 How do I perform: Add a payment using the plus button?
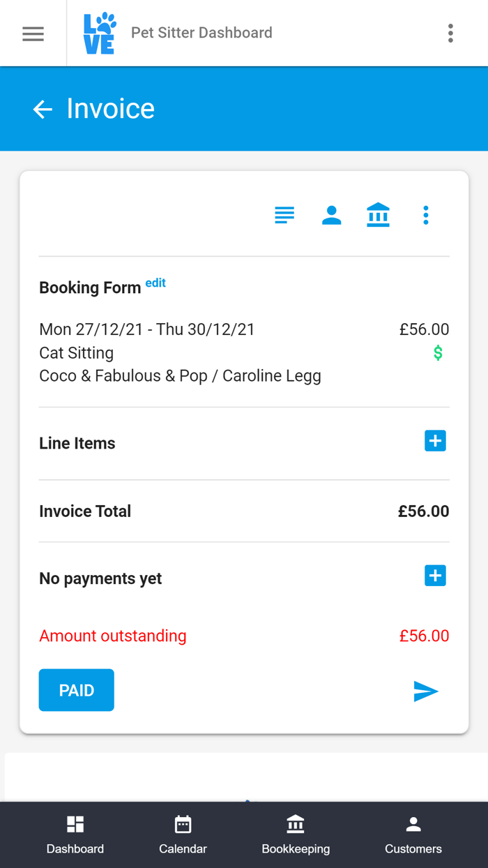[x=435, y=575]
